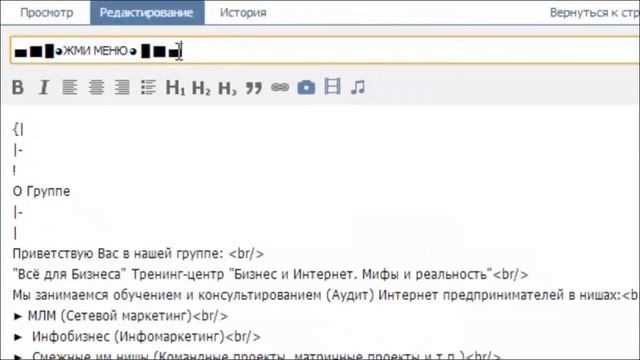Click the 'Инфобизнес (Инфомаркетинг)' line

tap(137, 337)
